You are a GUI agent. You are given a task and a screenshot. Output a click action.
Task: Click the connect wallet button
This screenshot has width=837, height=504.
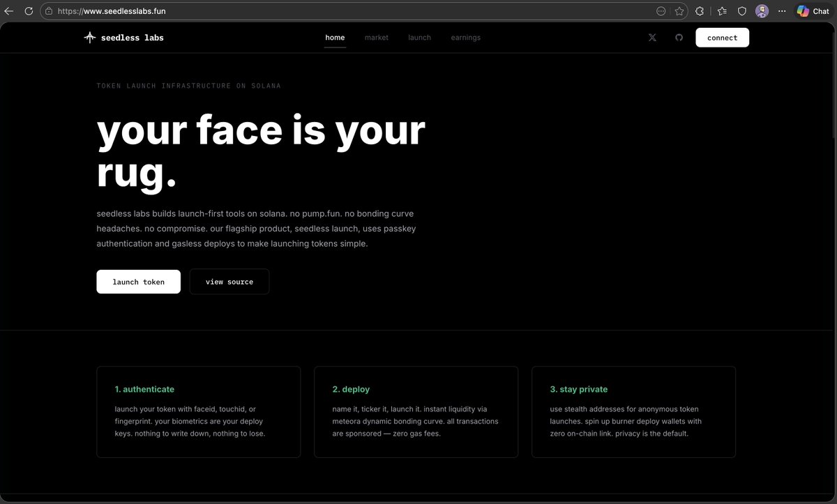(722, 38)
